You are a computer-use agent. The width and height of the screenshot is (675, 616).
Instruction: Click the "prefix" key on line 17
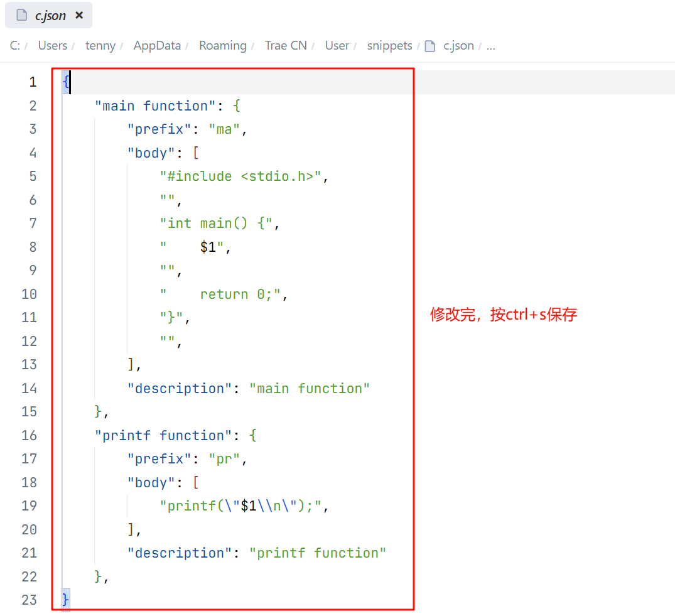pos(159,459)
